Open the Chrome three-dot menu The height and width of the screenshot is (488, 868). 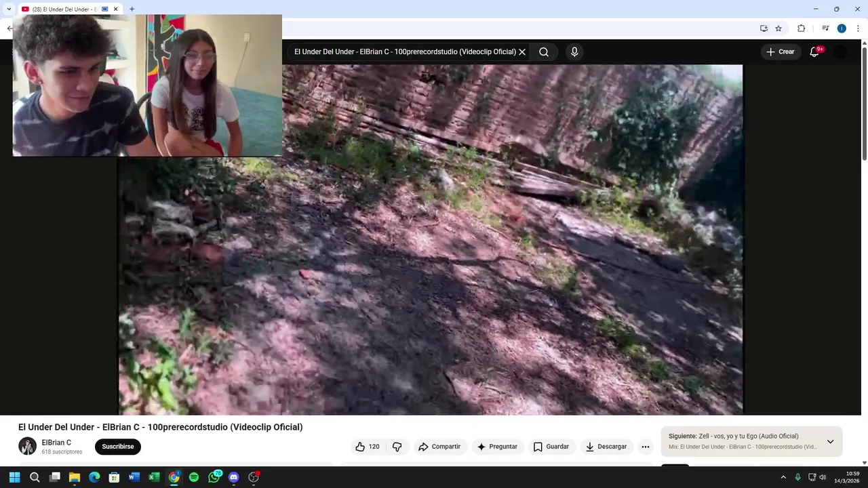coord(858,28)
